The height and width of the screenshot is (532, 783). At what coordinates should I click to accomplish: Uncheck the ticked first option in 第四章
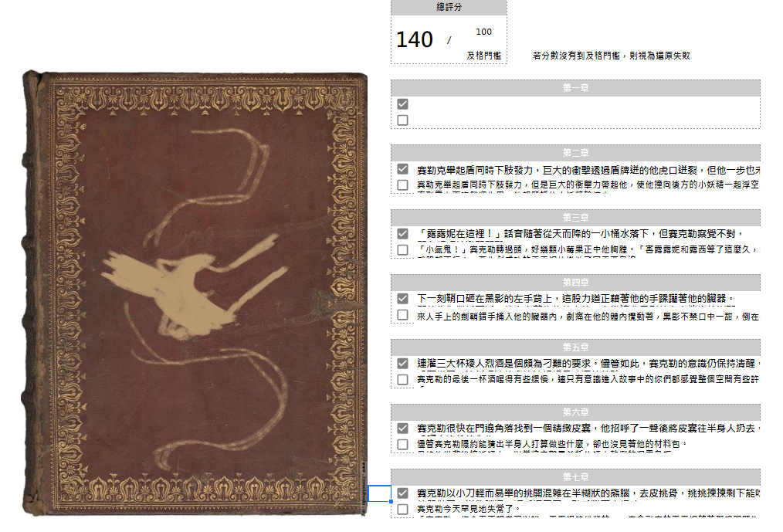pos(402,299)
